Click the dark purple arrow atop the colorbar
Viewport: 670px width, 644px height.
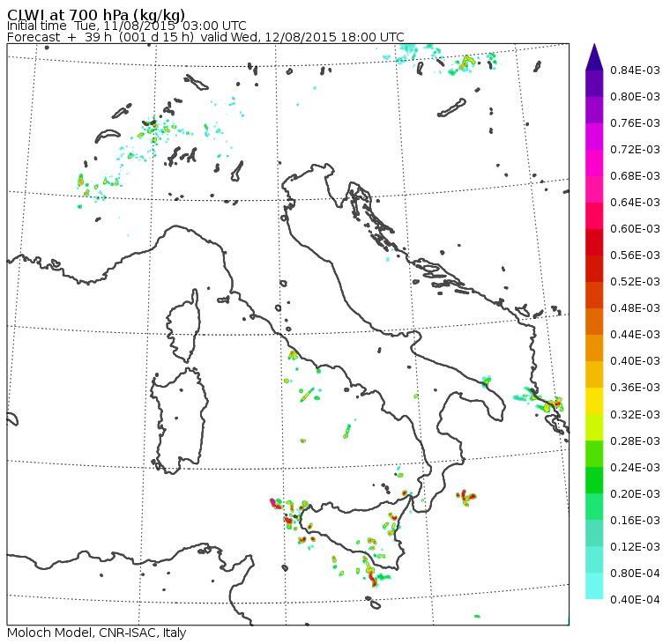pos(594,56)
